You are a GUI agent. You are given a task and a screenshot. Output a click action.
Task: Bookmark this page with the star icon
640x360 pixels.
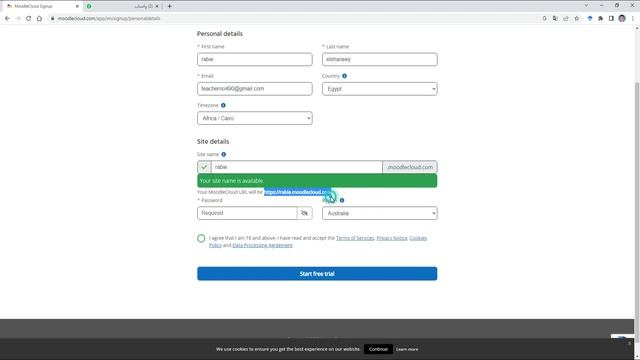(x=577, y=18)
